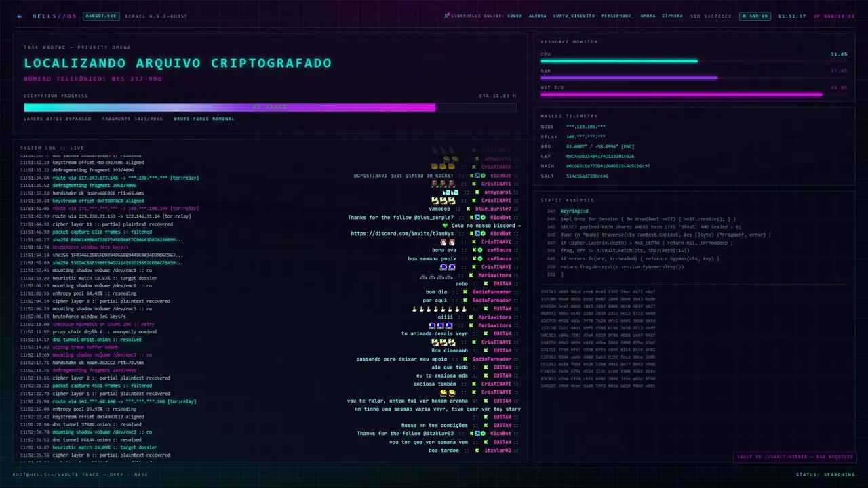Screen dimensions: 868x488
Task: Click Kick badge on 'anciosa também' message
Action: [x=475, y=384]
